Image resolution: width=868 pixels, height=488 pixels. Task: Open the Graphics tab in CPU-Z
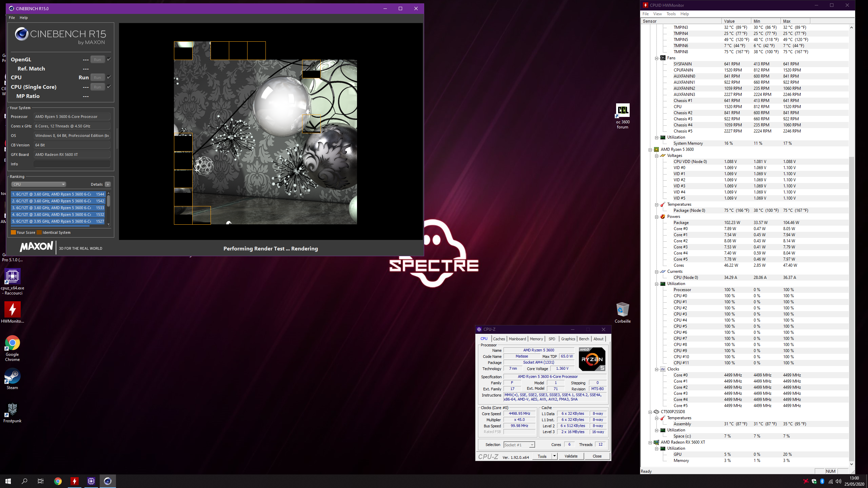coord(568,339)
